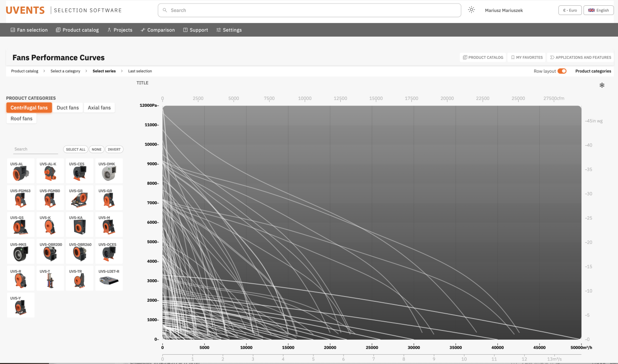Image resolution: width=618 pixels, height=364 pixels.
Task: Open the Product catalog menu
Action: [x=77, y=30]
